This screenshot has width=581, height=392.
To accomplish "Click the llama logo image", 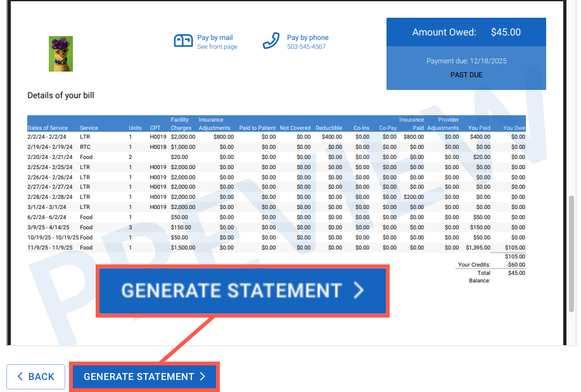I will 61,54.
